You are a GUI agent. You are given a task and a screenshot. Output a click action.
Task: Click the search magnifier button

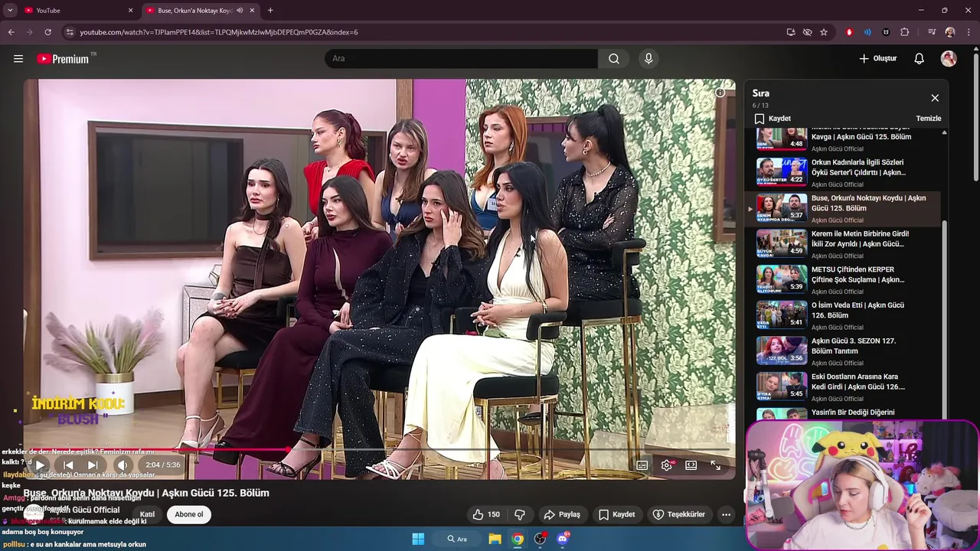point(614,59)
